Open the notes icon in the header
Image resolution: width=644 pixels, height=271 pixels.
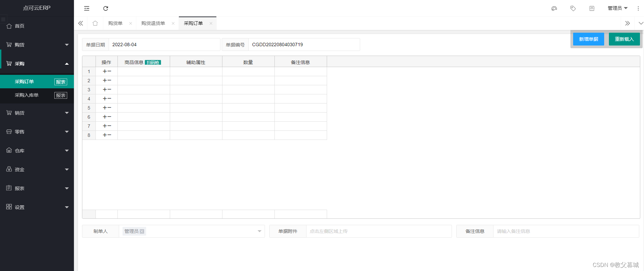click(x=592, y=8)
